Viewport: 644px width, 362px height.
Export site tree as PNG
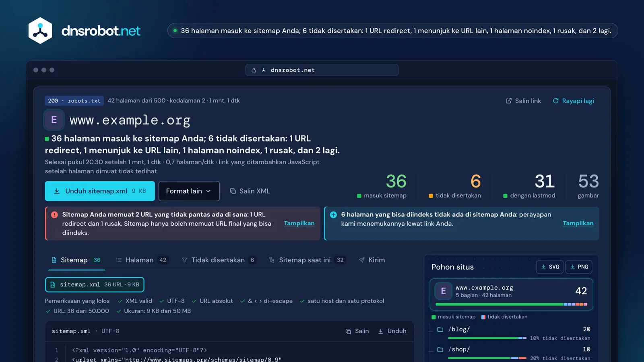click(x=579, y=267)
